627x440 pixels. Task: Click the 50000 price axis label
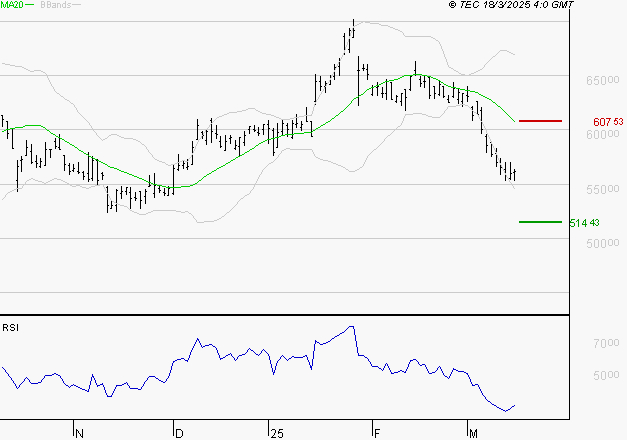point(603,243)
